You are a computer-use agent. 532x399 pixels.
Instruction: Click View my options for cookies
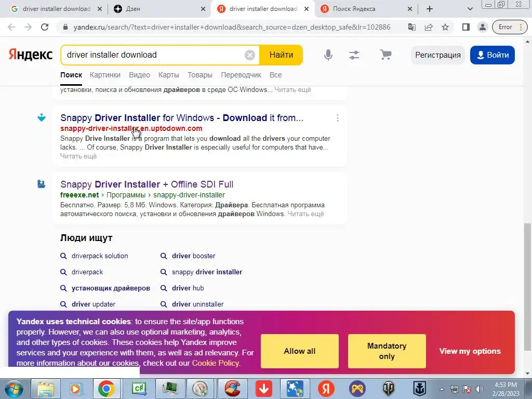click(x=470, y=351)
